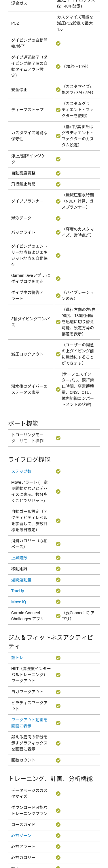Image resolution: width=108 pixels, height=868 pixels.
Task: Click the check icon for 飛行禁止時間
Action: pyautogui.click(x=58, y=184)
